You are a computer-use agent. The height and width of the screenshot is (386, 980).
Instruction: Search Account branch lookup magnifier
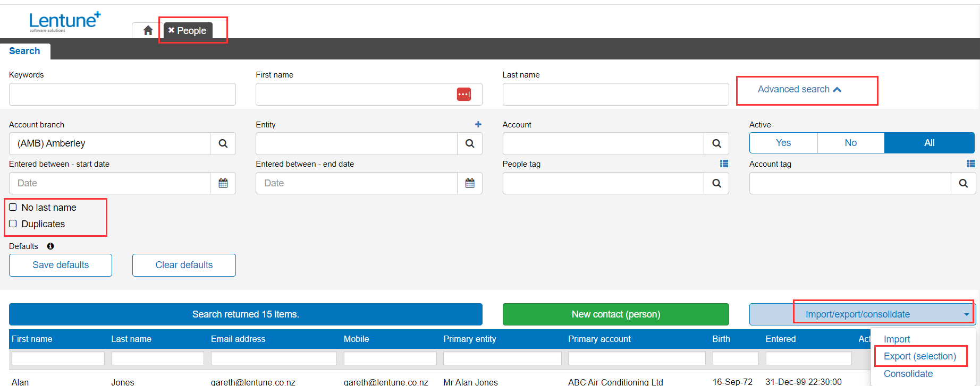point(223,143)
